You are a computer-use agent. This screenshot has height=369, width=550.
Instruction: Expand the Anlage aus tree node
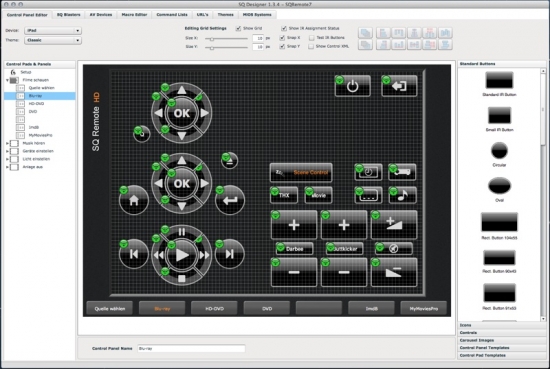[x=7, y=167]
